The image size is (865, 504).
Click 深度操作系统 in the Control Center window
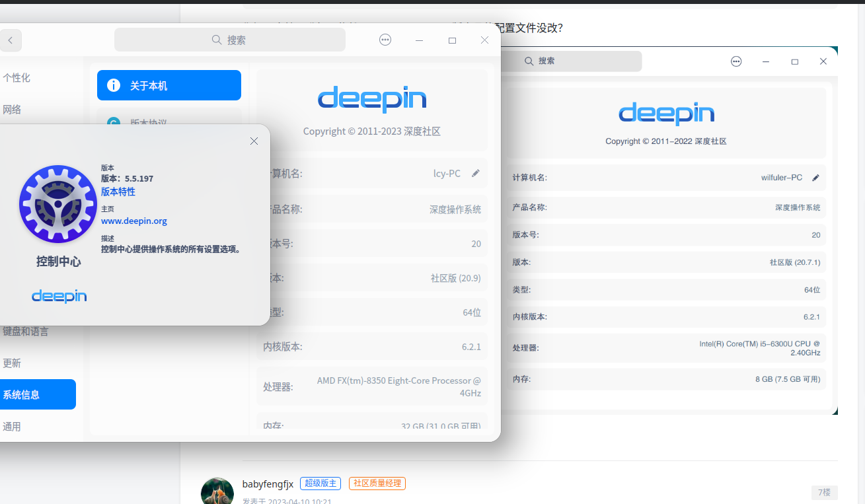pos(455,209)
